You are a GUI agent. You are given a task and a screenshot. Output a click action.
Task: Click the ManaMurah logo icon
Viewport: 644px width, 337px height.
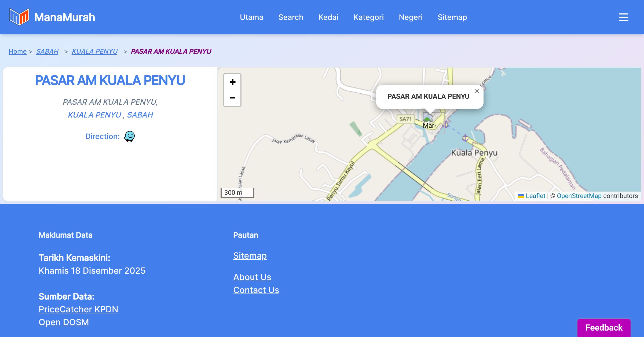[x=19, y=17]
